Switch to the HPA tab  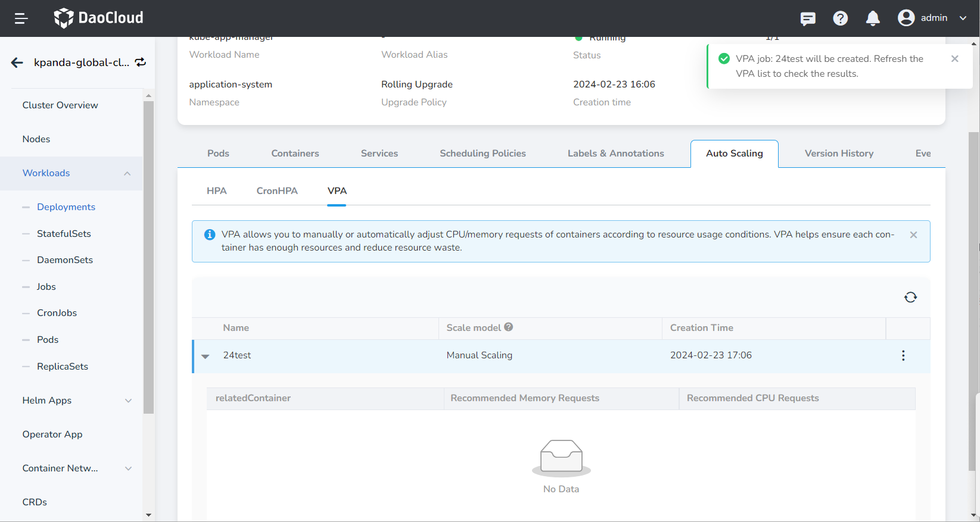216,191
